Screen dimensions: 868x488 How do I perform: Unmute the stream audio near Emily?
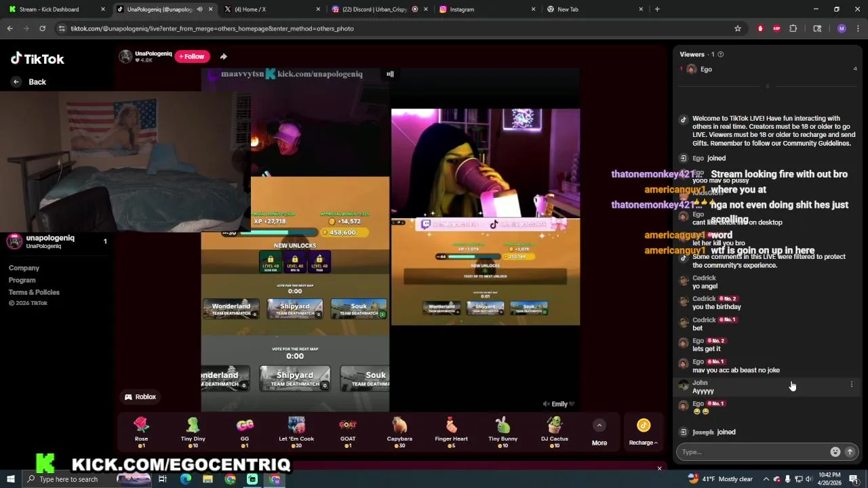546,404
